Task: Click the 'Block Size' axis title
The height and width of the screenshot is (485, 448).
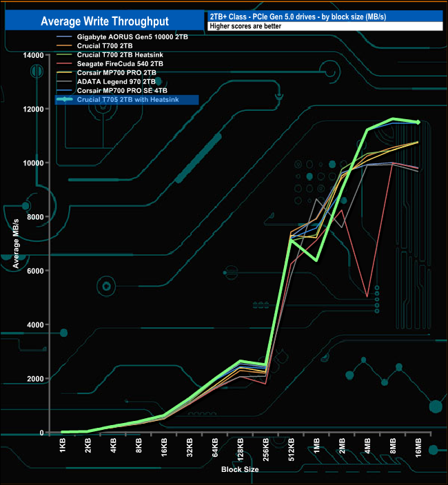Action: pyautogui.click(x=240, y=469)
